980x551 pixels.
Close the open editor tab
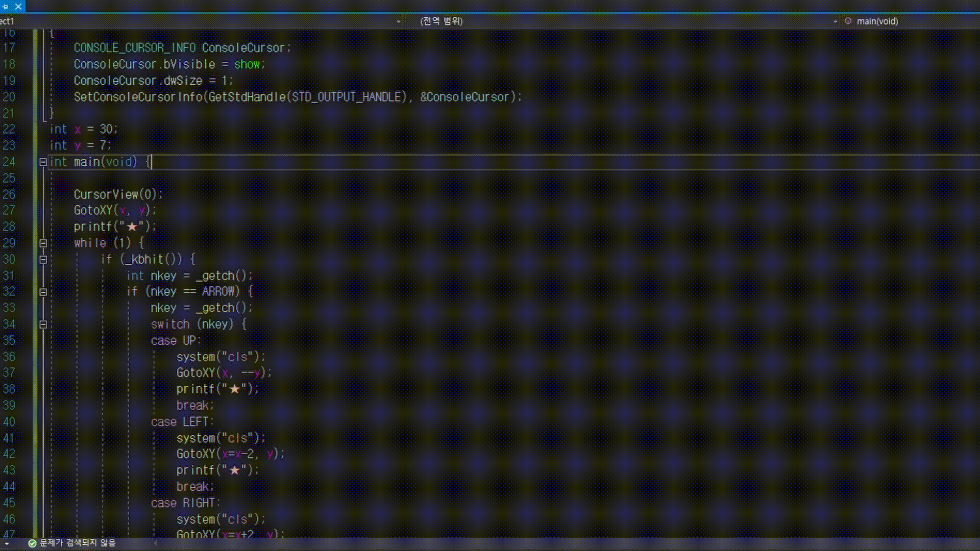point(18,7)
